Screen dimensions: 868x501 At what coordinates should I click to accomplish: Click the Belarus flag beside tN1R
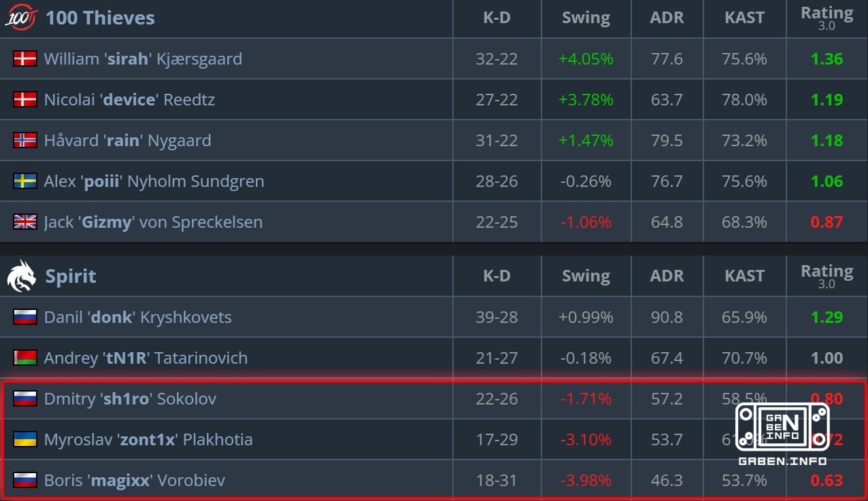click(25, 358)
